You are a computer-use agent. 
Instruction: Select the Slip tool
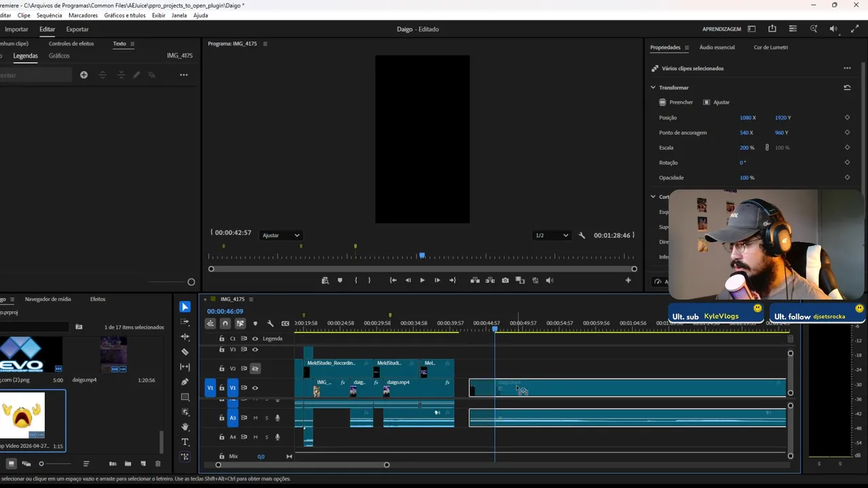click(x=185, y=367)
